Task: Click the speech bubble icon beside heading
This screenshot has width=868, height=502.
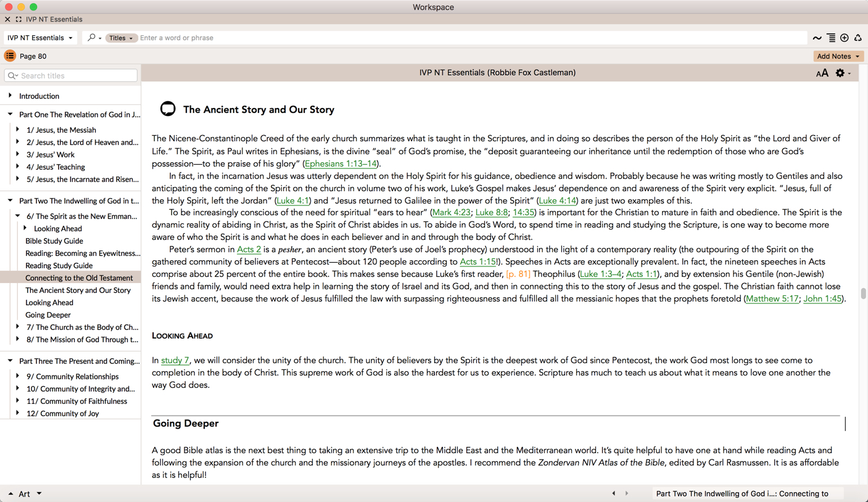Action: 168,109
